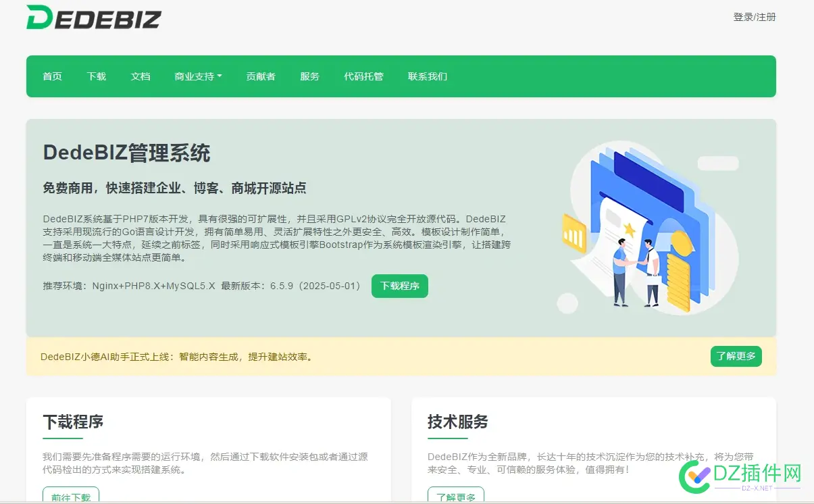The image size is (814, 504).
Task: Click 了解更多 in the yellow AI banner
Action: coord(736,356)
